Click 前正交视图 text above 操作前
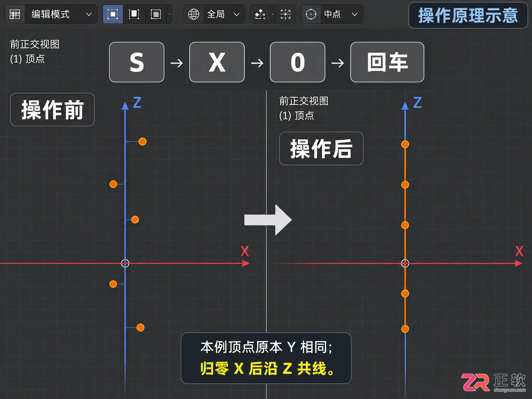This screenshot has height=399, width=532. [35, 44]
